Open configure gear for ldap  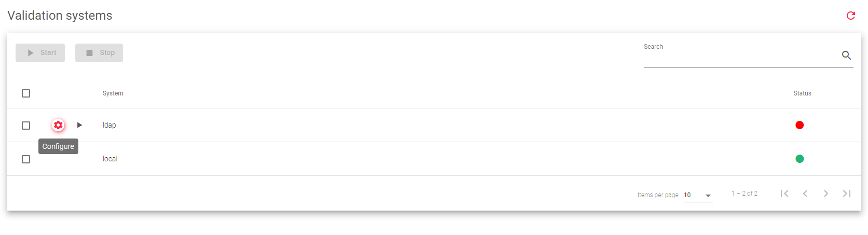coord(58,125)
